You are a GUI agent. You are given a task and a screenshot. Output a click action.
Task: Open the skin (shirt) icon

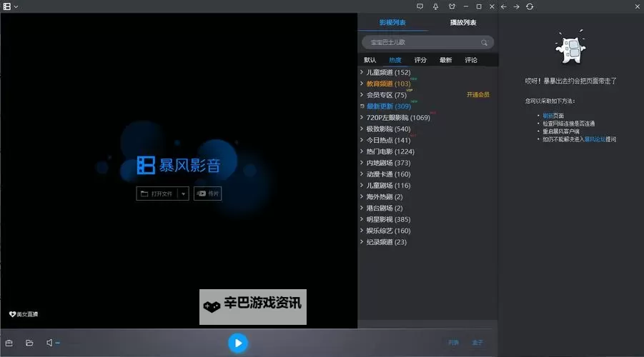[452, 6]
